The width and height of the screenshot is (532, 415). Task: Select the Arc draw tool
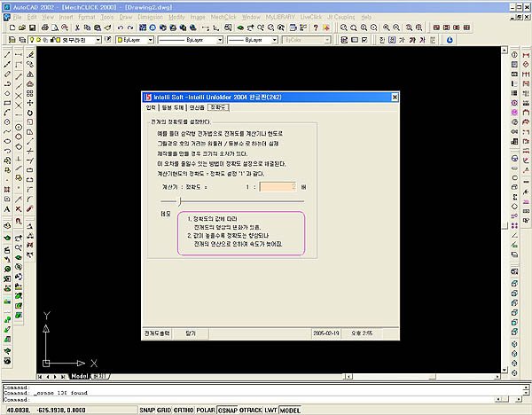tap(7, 113)
